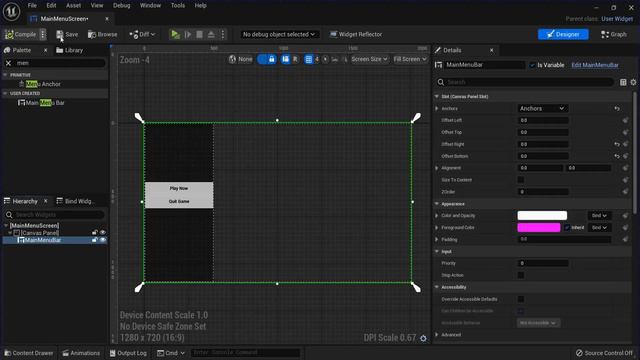Toggle the designer layout outlines button

pyautogui.click(x=286, y=59)
